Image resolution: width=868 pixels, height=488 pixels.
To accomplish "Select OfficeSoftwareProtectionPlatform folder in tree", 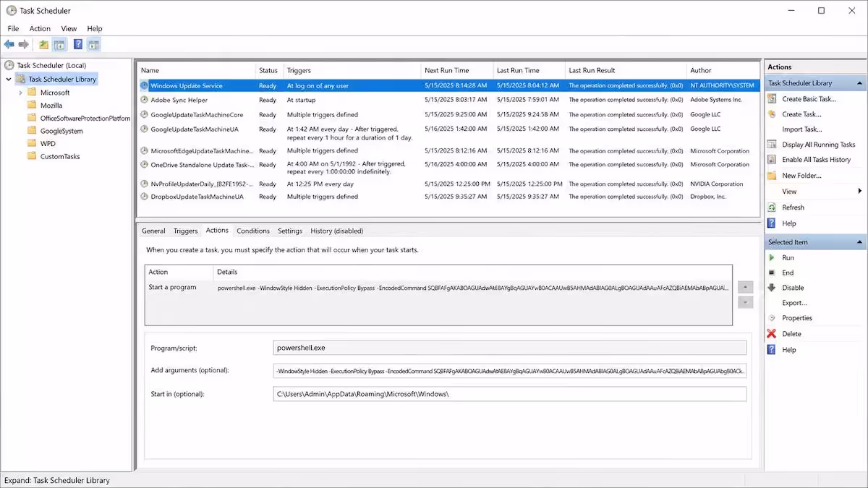I will click(x=85, y=118).
